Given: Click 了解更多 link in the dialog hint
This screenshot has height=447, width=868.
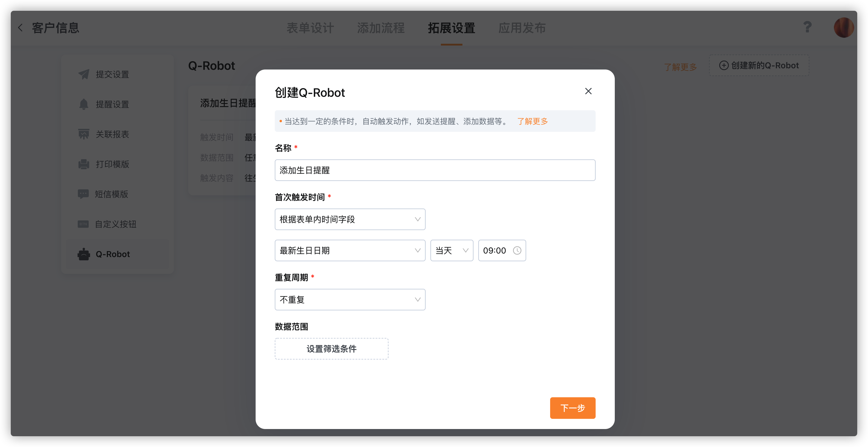Looking at the screenshot, I should pyautogui.click(x=532, y=121).
